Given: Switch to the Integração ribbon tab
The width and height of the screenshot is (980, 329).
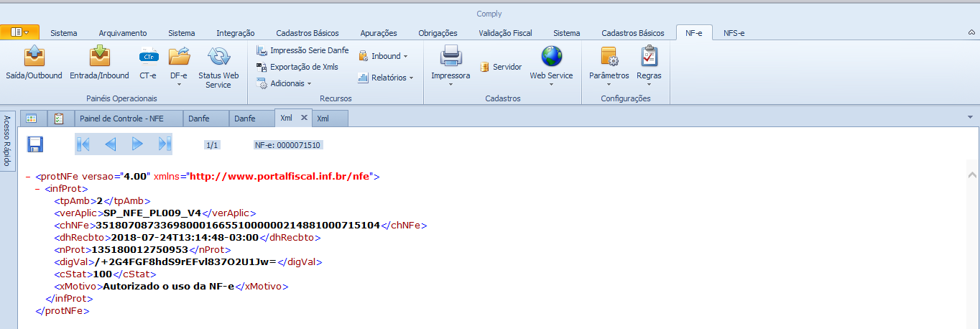Looking at the screenshot, I should (236, 33).
